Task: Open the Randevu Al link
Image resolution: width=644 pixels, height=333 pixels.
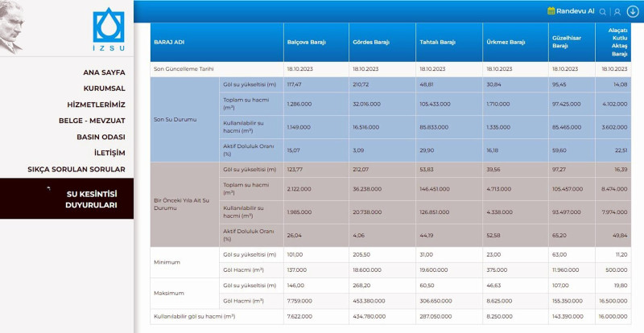Action: pos(576,11)
